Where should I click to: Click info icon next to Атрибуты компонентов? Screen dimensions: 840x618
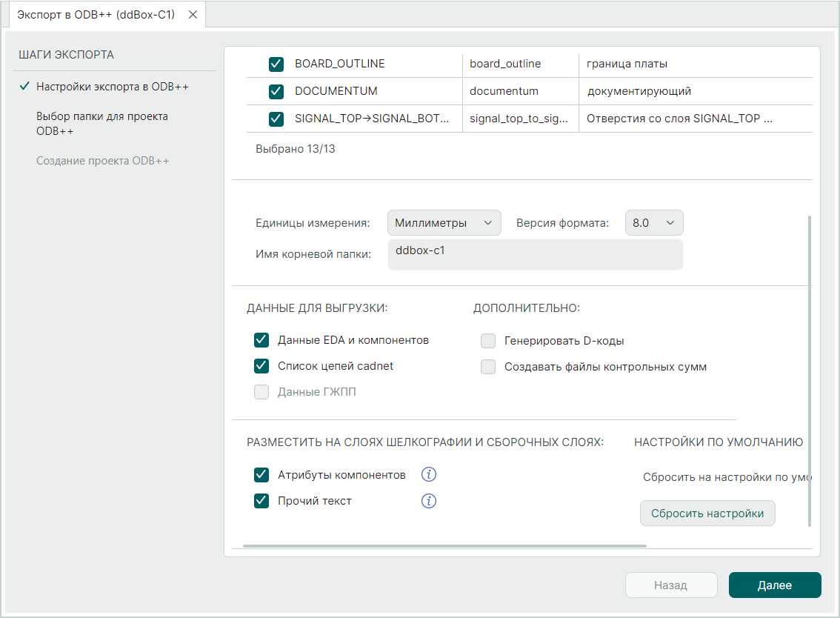pos(429,475)
